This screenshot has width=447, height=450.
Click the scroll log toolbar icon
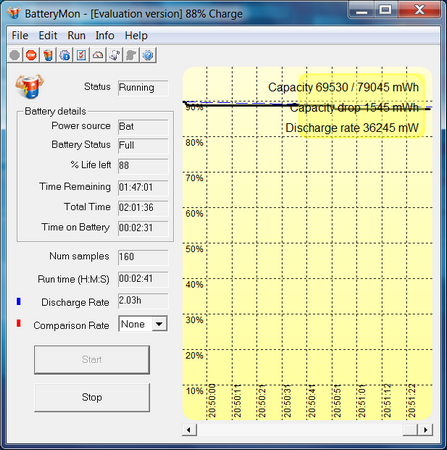click(115, 55)
